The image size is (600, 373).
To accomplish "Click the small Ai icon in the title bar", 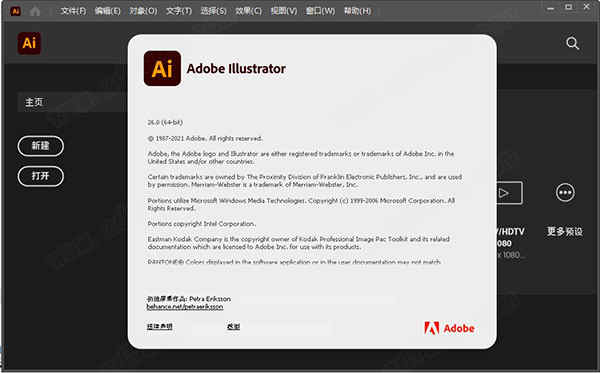I will [x=16, y=11].
